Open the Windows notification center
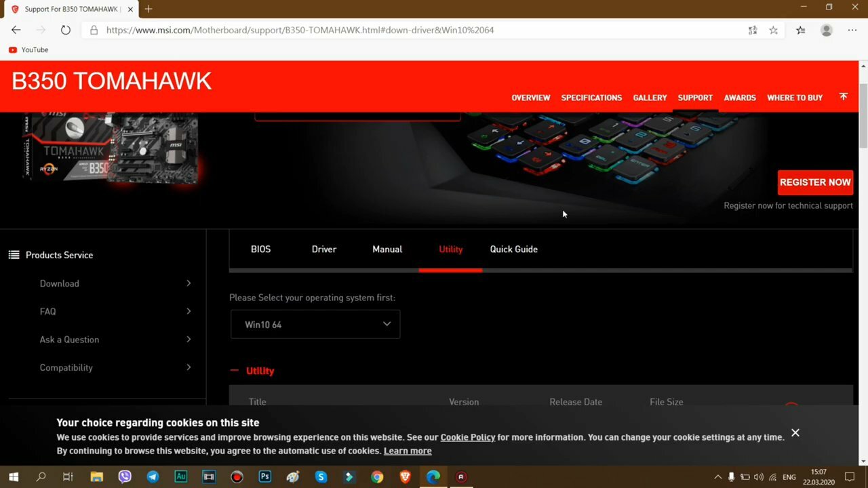The image size is (868, 488). tap(850, 477)
